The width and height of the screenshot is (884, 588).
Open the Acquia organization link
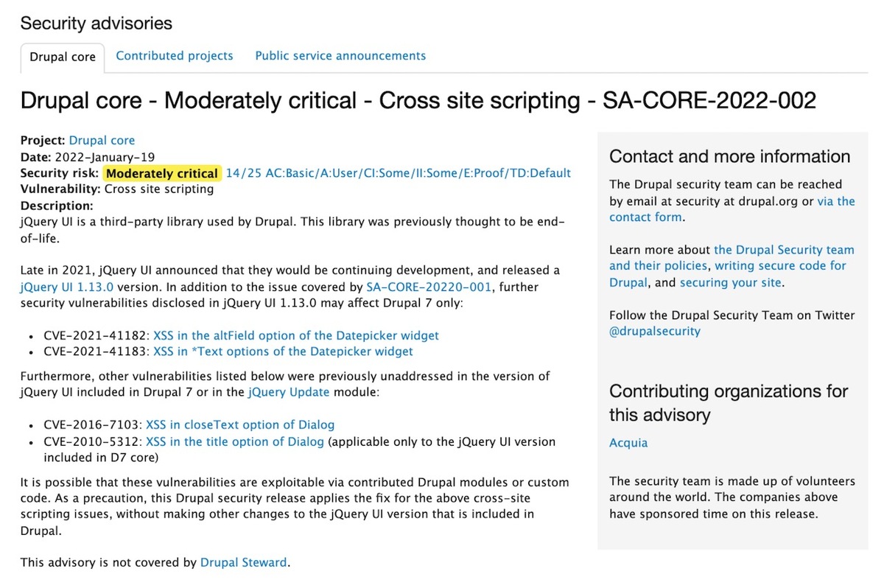(x=628, y=443)
